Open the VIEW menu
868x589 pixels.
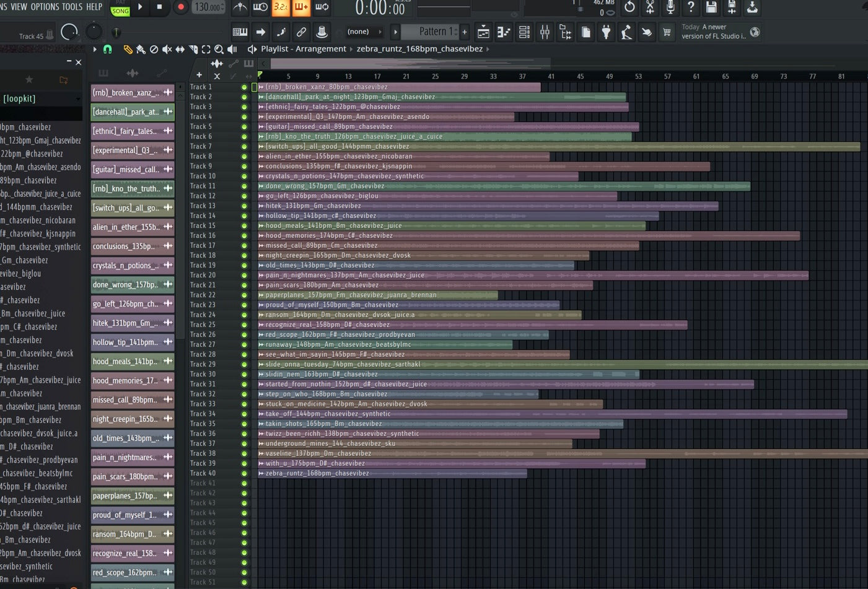pyautogui.click(x=19, y=7)
